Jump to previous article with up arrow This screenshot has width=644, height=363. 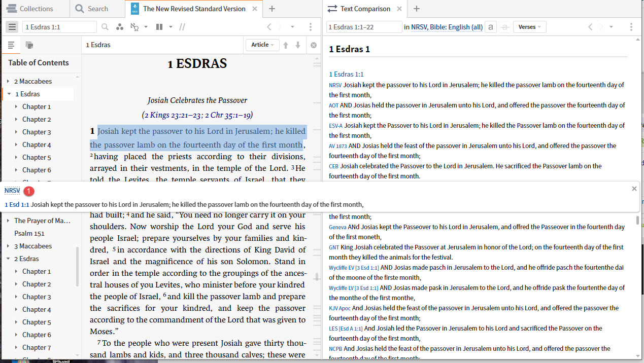coord(286,45)
